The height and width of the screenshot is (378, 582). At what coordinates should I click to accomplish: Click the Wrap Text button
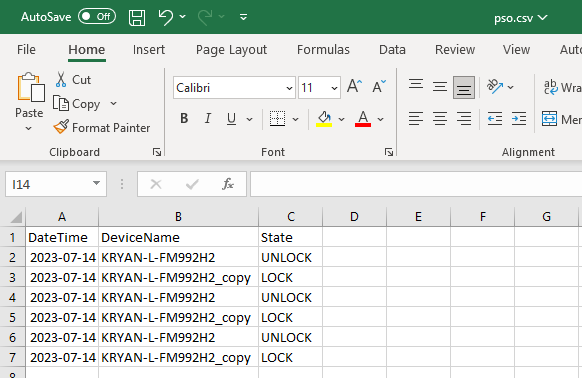coord(562,87)
